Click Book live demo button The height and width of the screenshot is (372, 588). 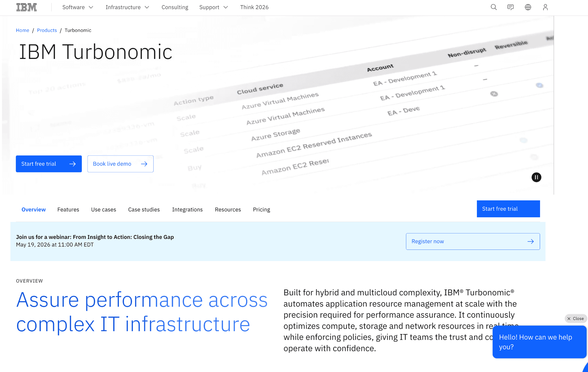point(120,164)
